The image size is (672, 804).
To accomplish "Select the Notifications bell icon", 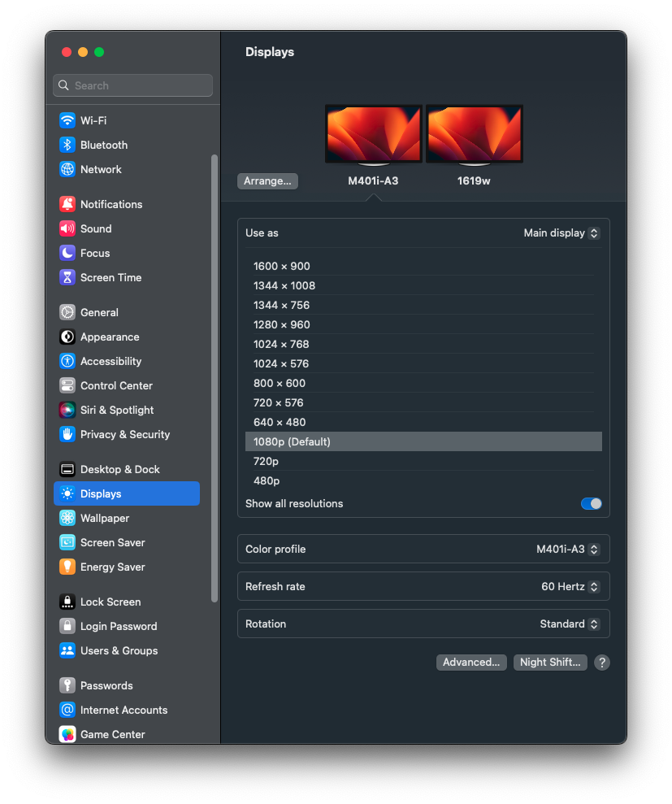I will point(67,204).
